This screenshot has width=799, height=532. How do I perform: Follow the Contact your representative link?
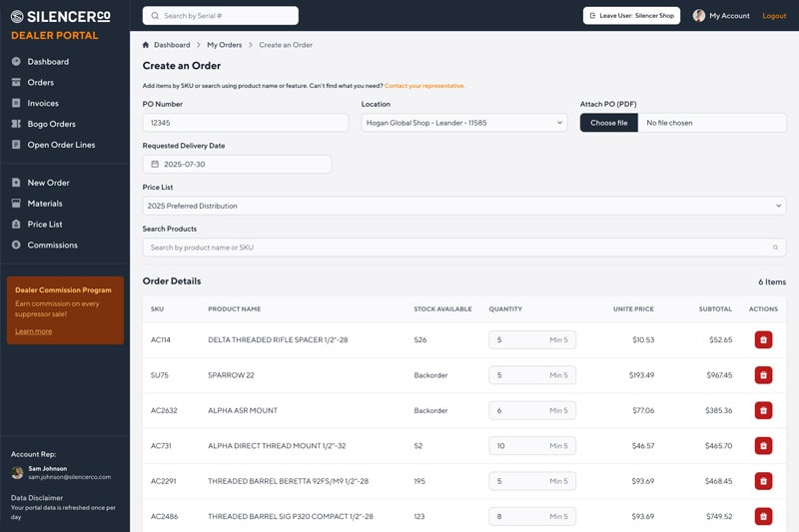(424, 86)
